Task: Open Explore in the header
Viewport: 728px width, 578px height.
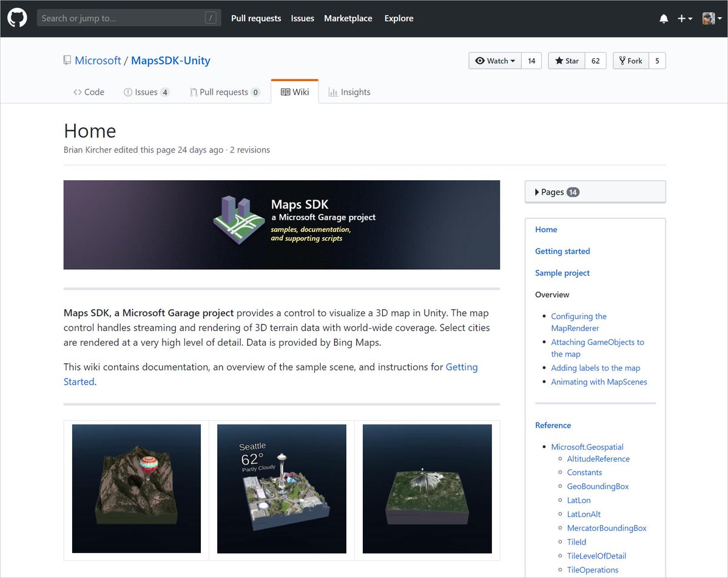Action: [x=399, y=18]
